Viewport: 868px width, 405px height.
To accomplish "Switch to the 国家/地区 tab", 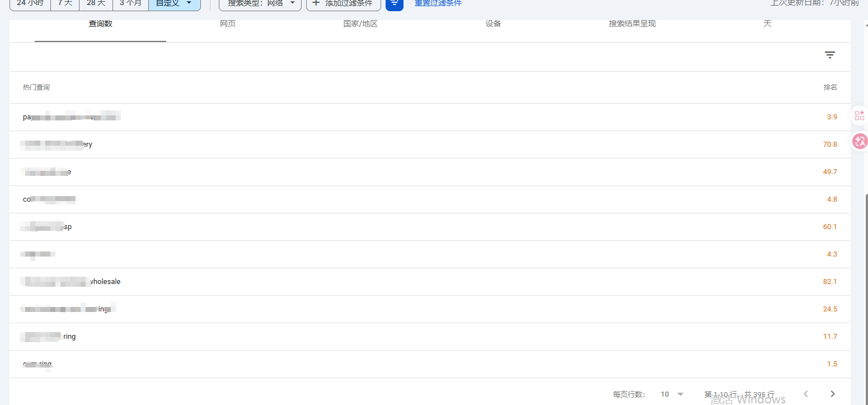I will [x=360, y=24].
